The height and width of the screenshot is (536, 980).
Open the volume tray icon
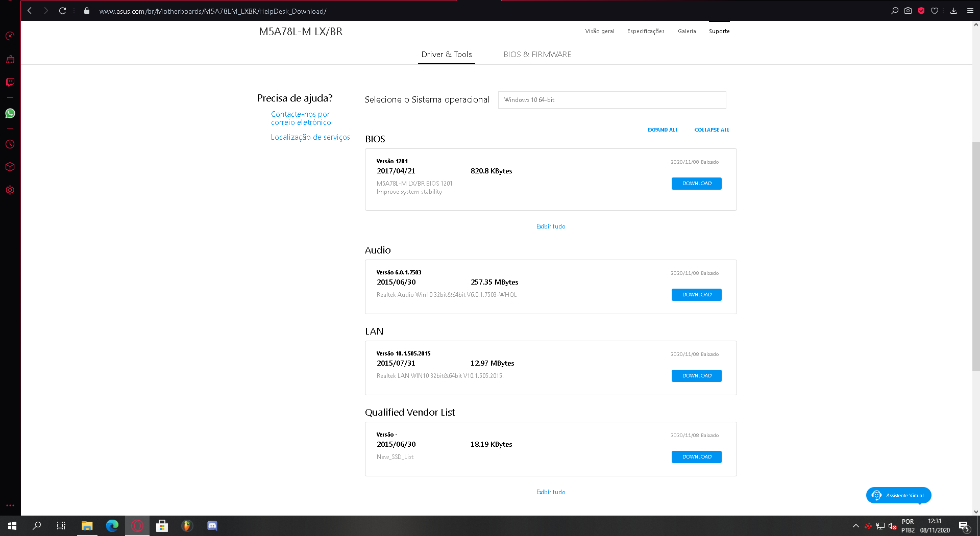coord(893,526)
